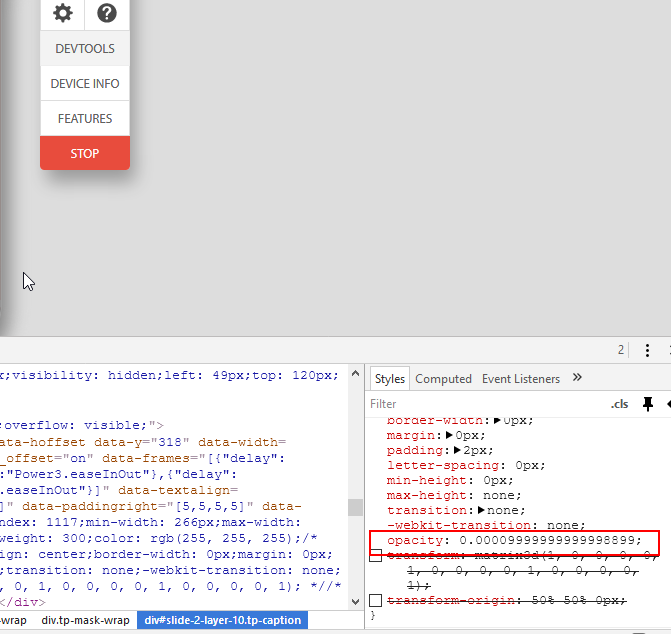Click the pin icon in Styles toolbar
This screenshot has width=671, height=634.
(648, 404)
